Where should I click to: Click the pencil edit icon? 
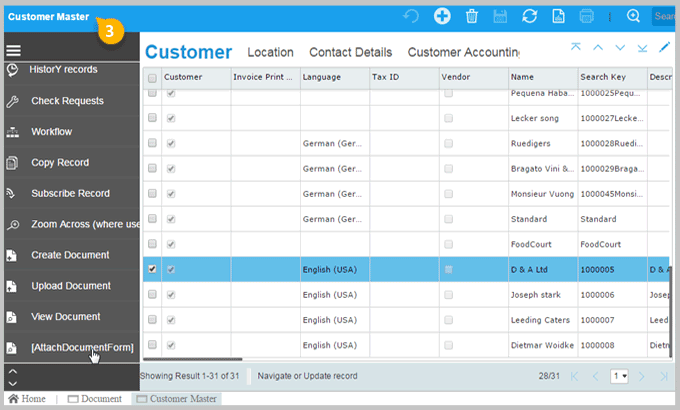pyautogui.click(x=664, y=47)
